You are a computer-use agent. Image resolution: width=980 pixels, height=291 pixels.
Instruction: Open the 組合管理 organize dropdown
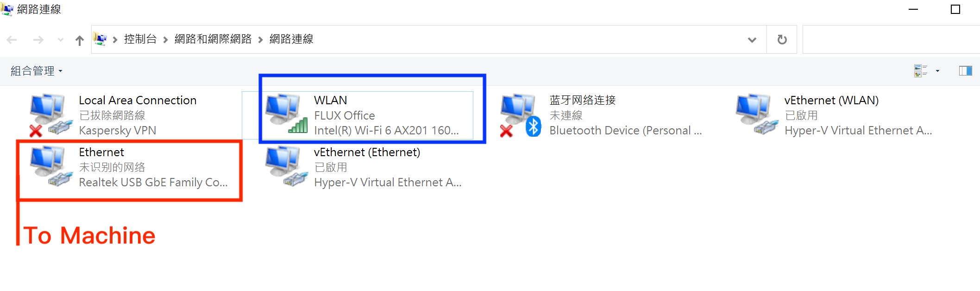[37, 71]
